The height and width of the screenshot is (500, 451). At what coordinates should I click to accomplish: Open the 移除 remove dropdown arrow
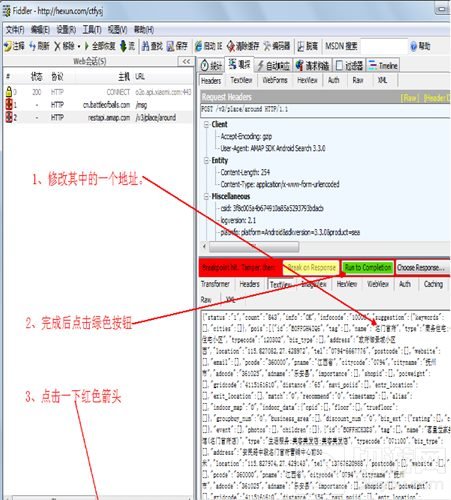tap(79, 46)
